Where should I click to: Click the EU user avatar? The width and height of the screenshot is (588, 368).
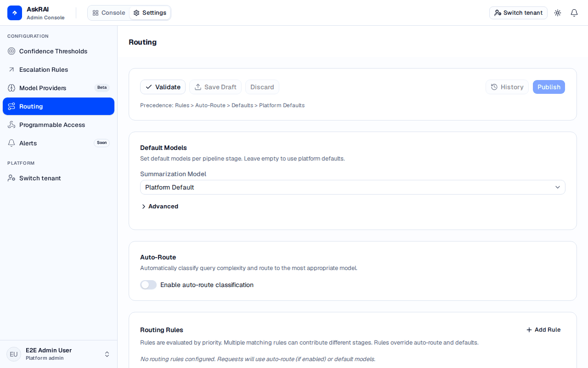click(14, 354)
